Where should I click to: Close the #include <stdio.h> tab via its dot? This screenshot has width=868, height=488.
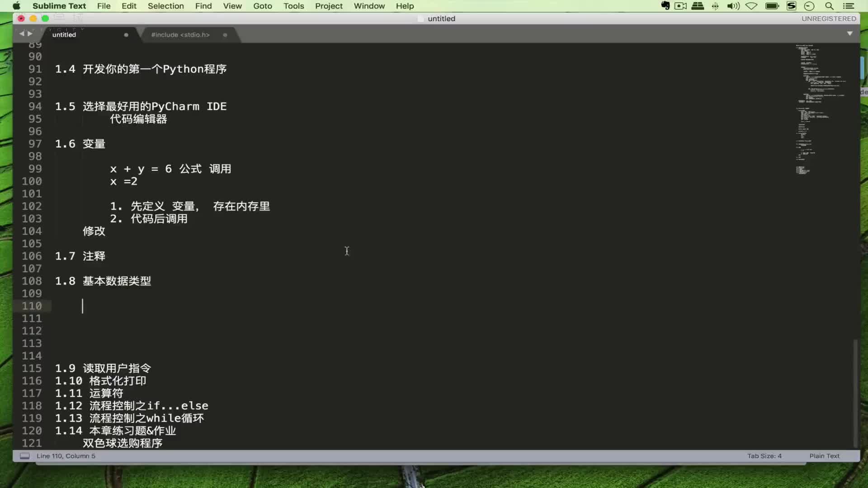(x=225, y=35)
